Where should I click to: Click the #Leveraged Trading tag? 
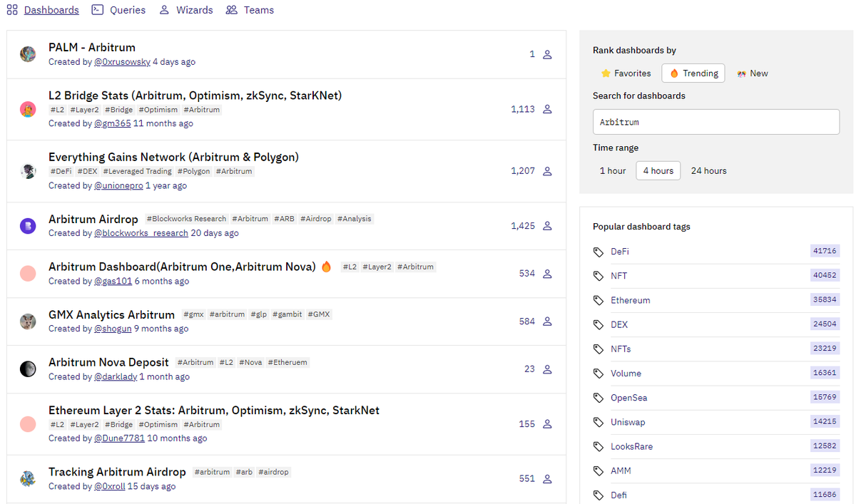coord(137,171)
